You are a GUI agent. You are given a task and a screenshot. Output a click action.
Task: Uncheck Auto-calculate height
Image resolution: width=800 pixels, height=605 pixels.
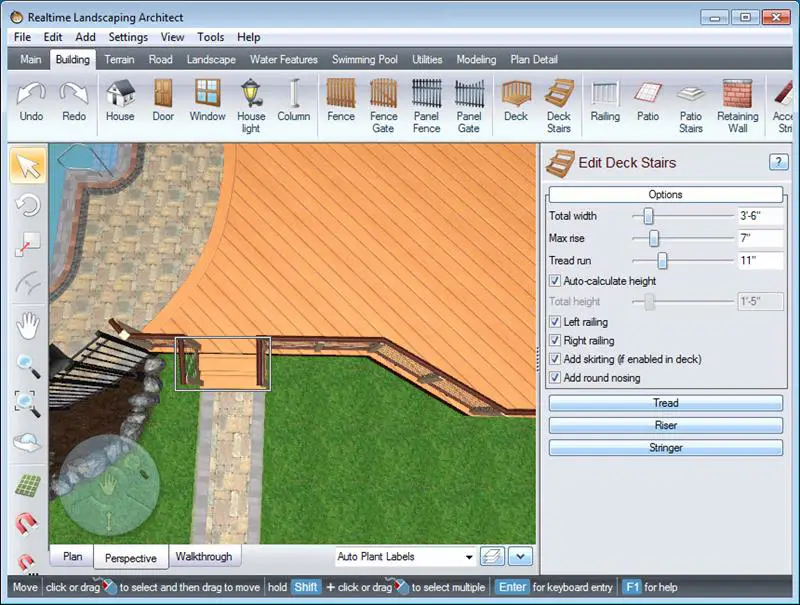(x=555, y=281)
